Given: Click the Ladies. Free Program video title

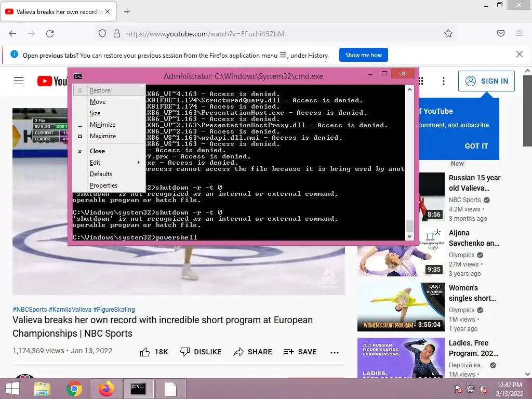Looking at the screenshot, I should tap(473, 348).
